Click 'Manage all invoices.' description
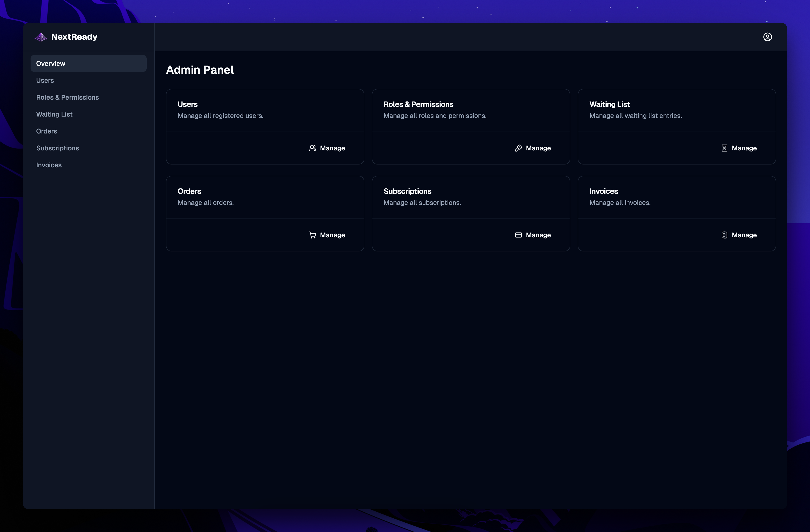The image size is (810, 532). pyautogui.click(x=620, y=203)
